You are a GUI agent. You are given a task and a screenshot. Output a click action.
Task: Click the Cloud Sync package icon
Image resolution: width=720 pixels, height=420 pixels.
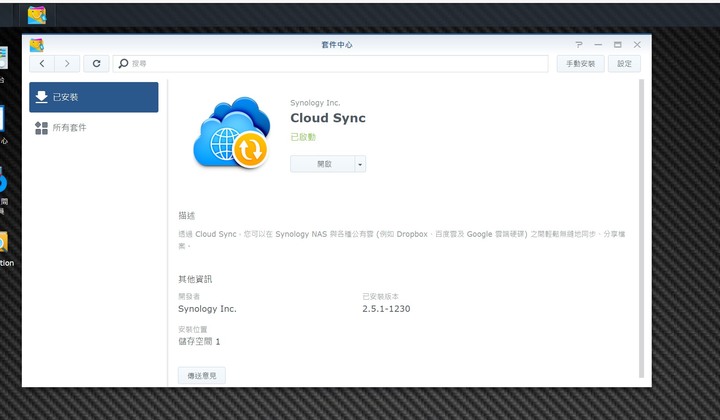[x=232, y=132]
